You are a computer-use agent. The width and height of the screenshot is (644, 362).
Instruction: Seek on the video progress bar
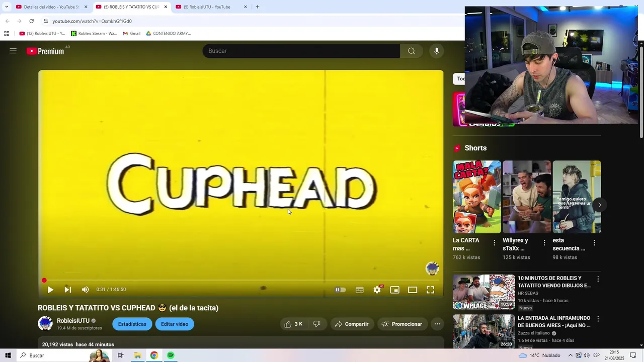coord(240,280)
